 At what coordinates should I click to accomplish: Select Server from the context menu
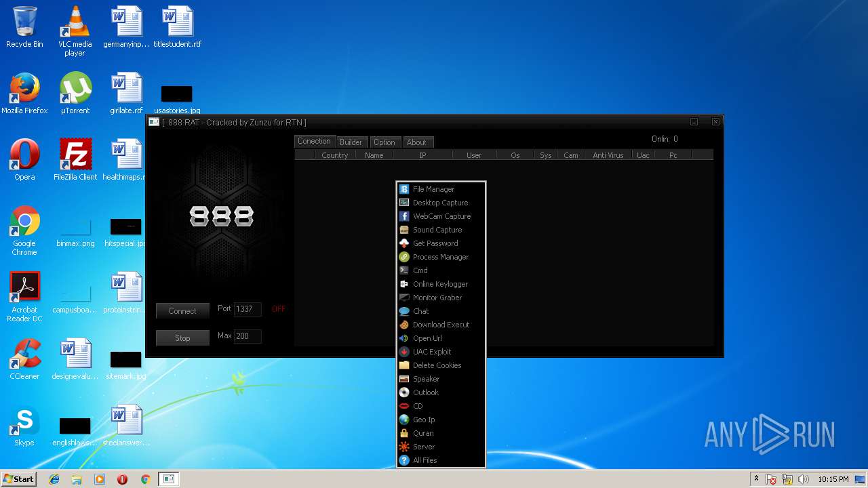[441, 447]
